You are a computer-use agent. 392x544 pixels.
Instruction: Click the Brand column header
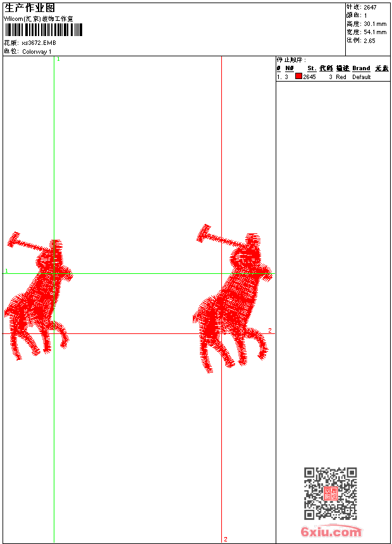coord(361,68)
